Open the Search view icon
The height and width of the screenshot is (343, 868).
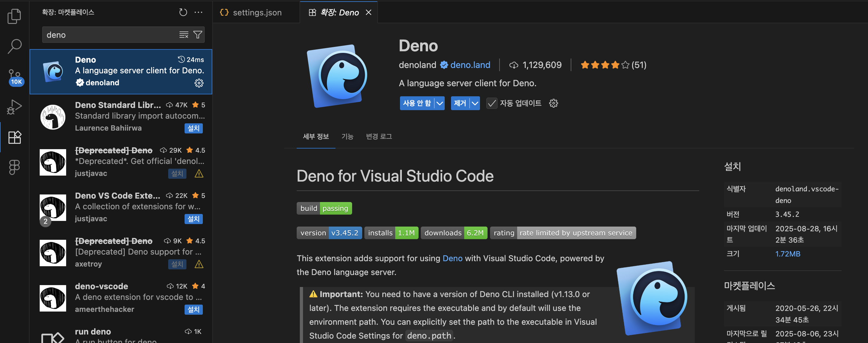(14, 46)
